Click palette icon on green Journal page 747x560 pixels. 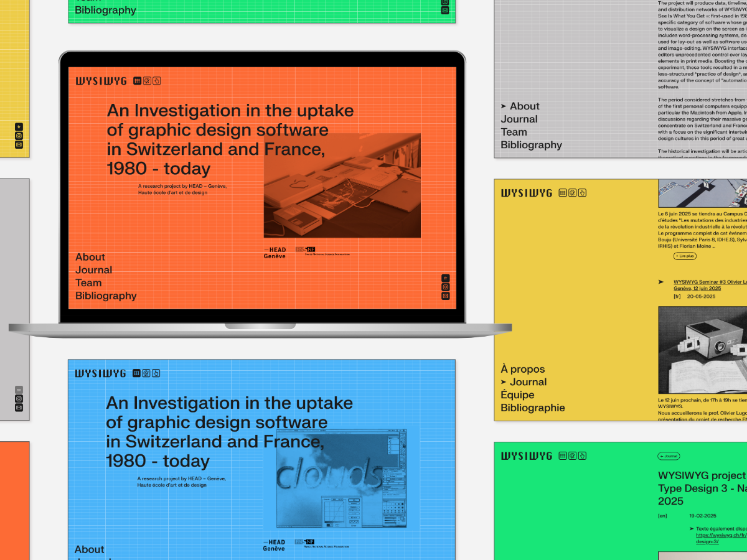[572, 455]
